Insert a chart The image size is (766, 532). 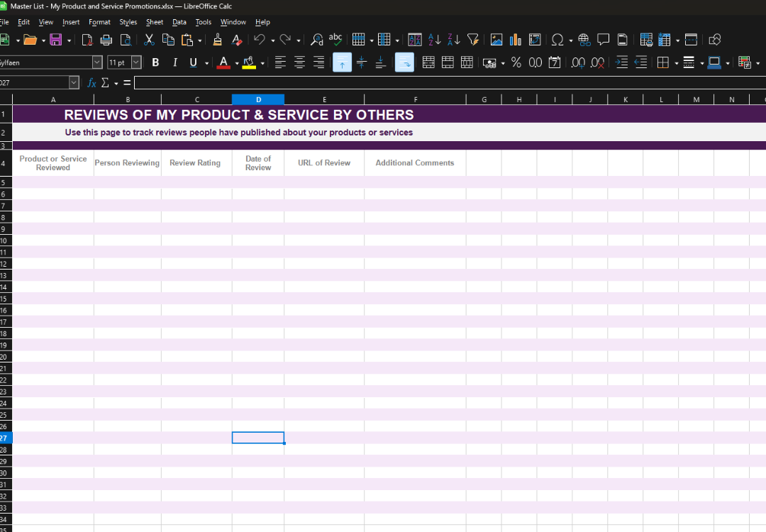click(516, 40)
